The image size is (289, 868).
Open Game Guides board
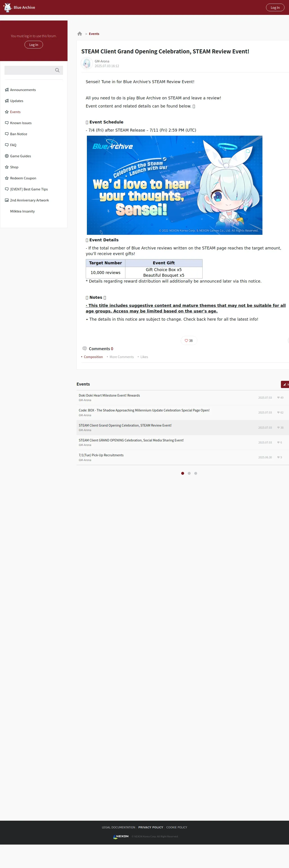[x=20, y=156]
